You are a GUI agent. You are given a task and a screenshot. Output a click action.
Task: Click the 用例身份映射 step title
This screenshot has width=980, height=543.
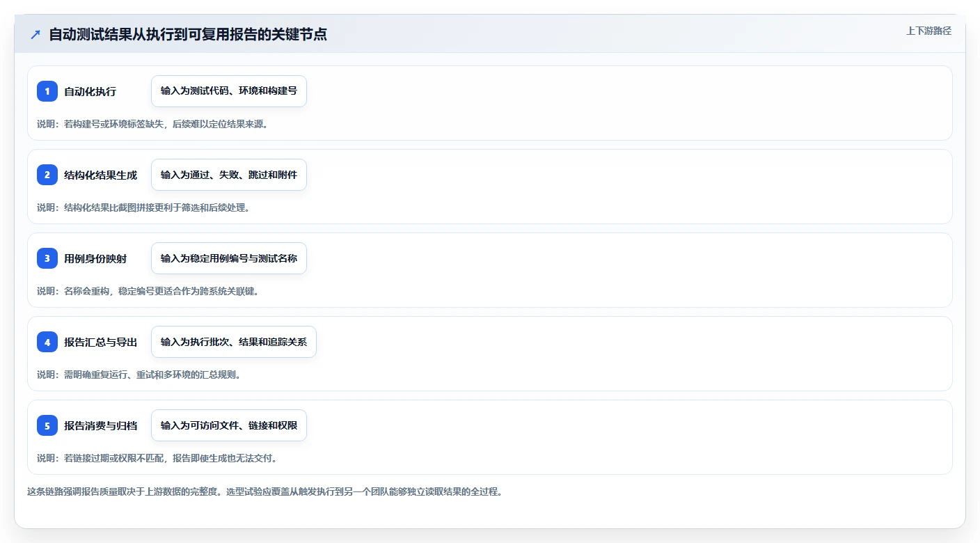click(95, 258)
